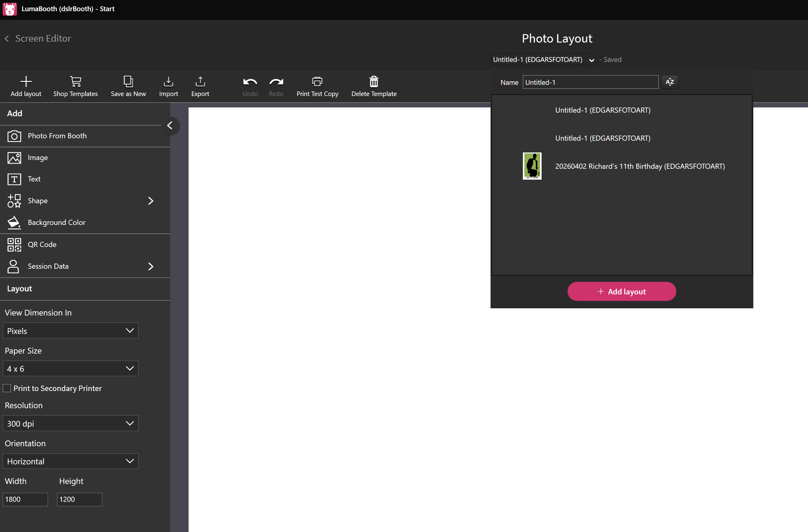Viewport: 808px width, 532px height.
Task: Open the Paper Size 4 x 6 dropdown
Action: point(71,368)
